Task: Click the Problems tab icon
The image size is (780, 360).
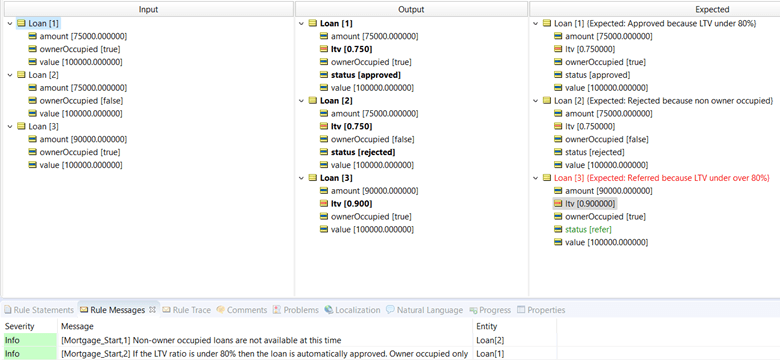Action: tap(277, 310)
